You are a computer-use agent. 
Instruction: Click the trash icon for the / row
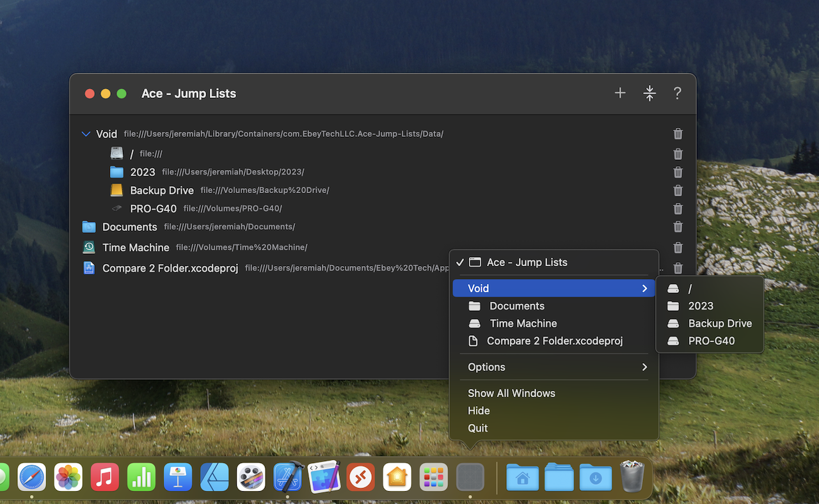point(678,154)
